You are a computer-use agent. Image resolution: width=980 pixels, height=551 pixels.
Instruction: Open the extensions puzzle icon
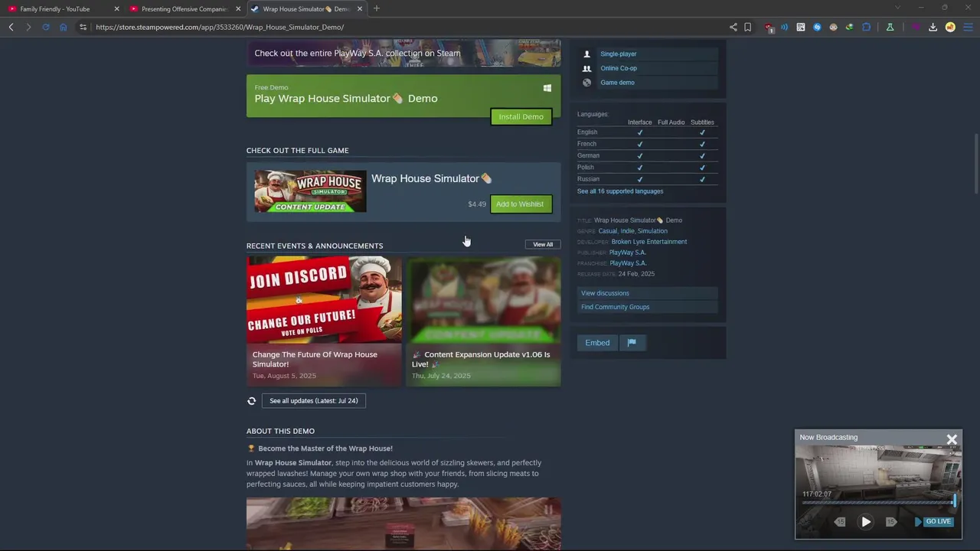point(867,27)
